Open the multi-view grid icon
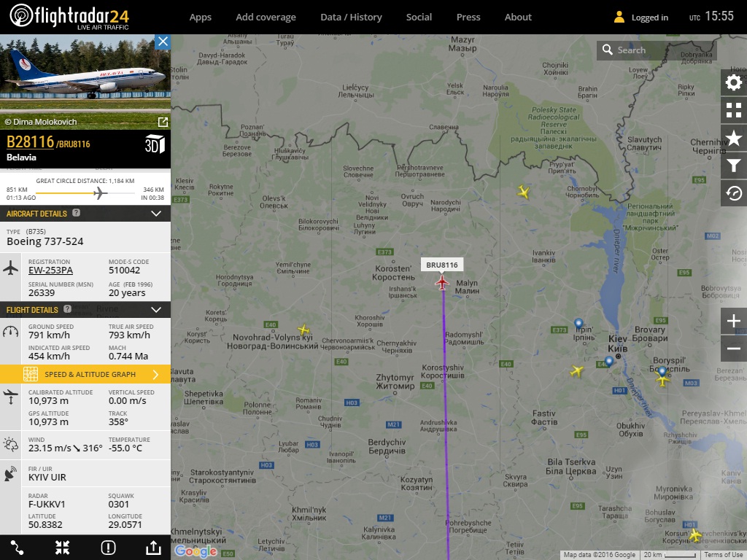 [x=734, y=110]
